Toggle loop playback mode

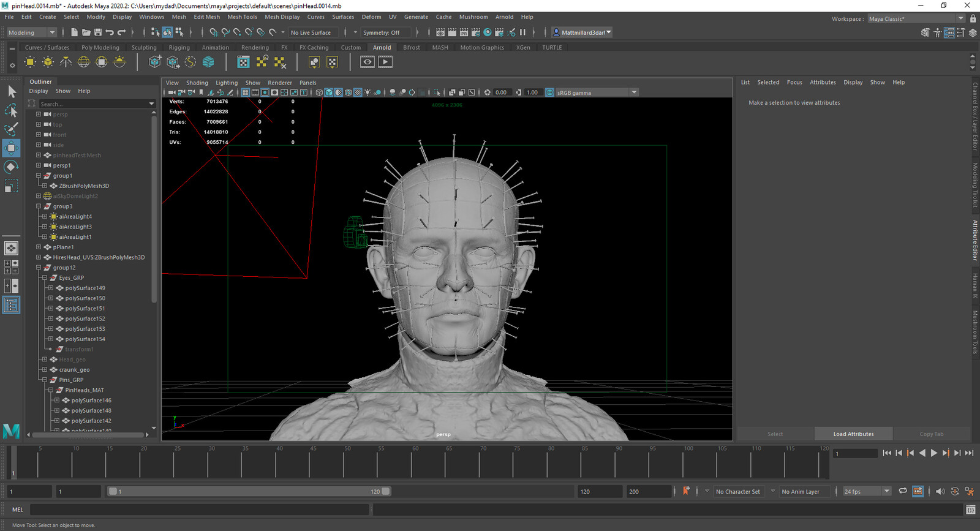[x=903, y=491]
